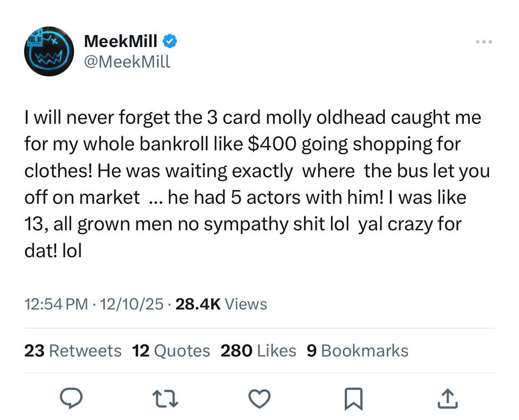519x420 pixels.
Task: View the 28.4K Views analytics
Action: (x=221, y=304)
